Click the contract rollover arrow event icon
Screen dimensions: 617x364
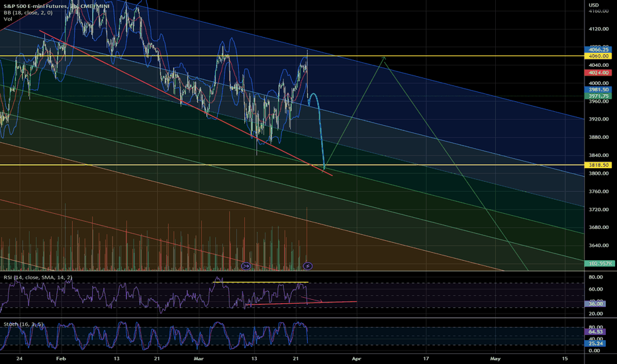[246, 267]
